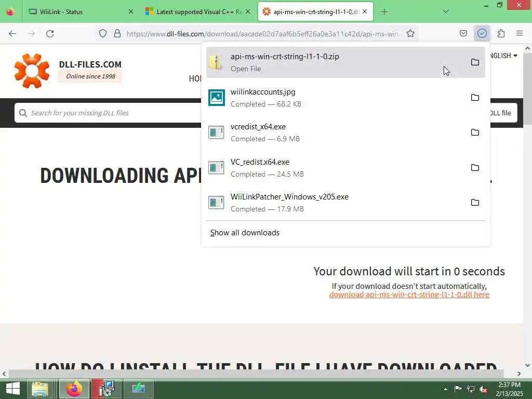Open the language ENGLISH dropdown
The width and height of the screenshot is (532, 399).
click(503, 56)
